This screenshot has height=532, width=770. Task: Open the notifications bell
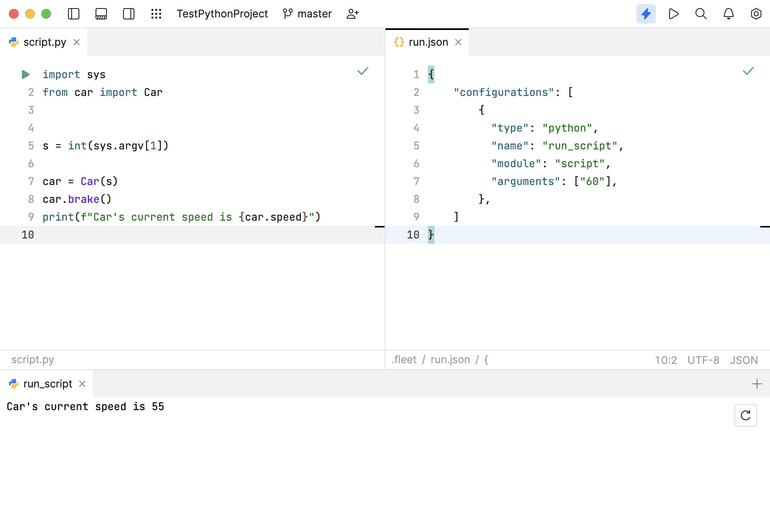coord(728,13)
